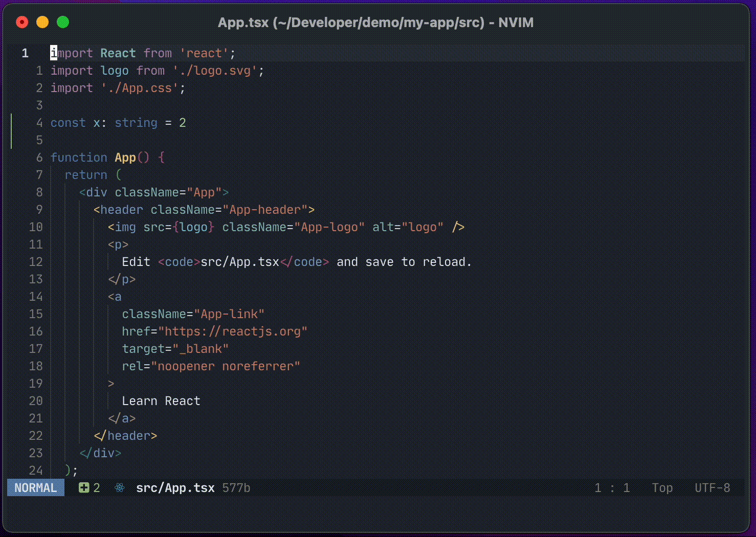Click the "App-logo" className value

(329, 227)
